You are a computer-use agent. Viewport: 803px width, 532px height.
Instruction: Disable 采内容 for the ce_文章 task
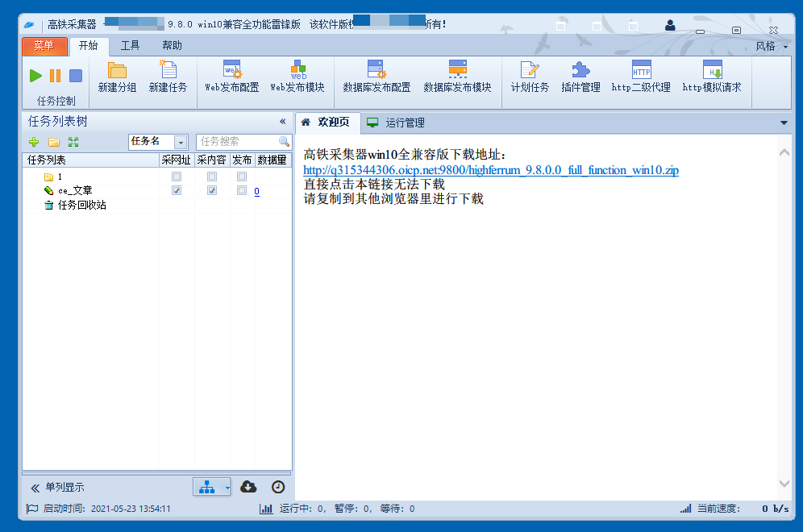[212, 191]
